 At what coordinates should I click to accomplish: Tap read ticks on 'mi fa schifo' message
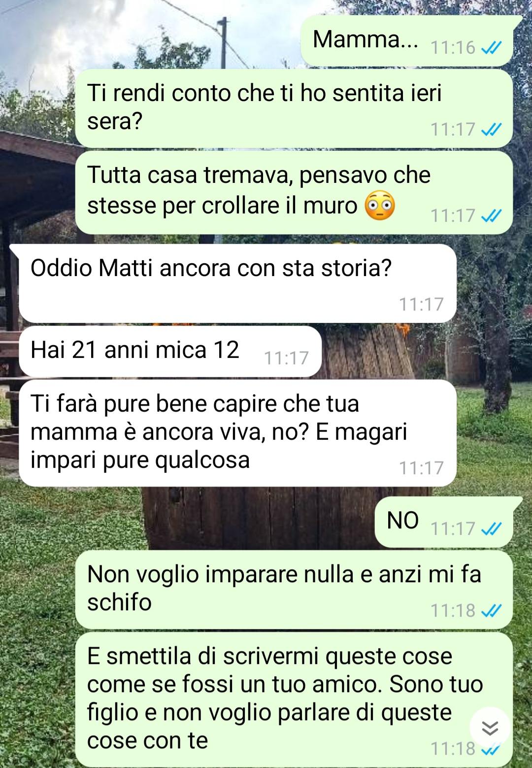coord(491,611)
